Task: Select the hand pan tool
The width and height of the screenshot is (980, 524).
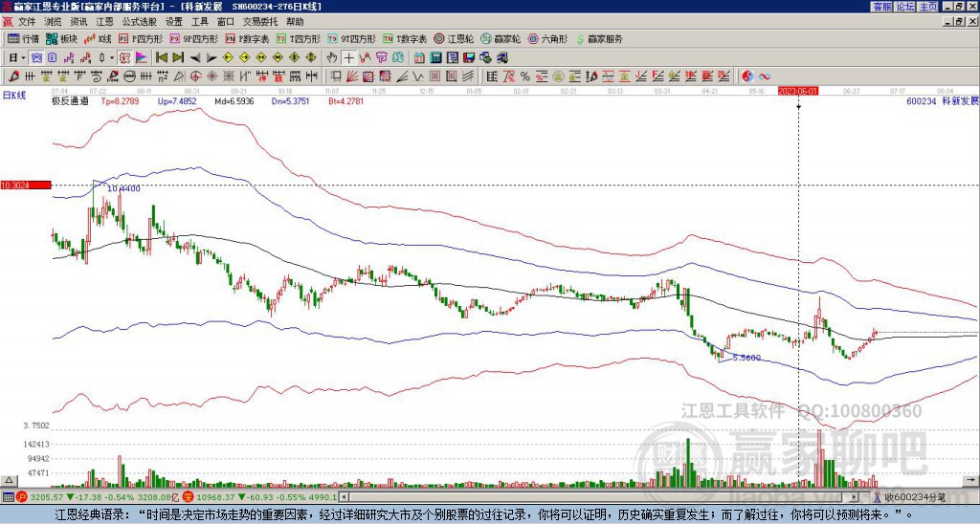Action: click(332, 58)
